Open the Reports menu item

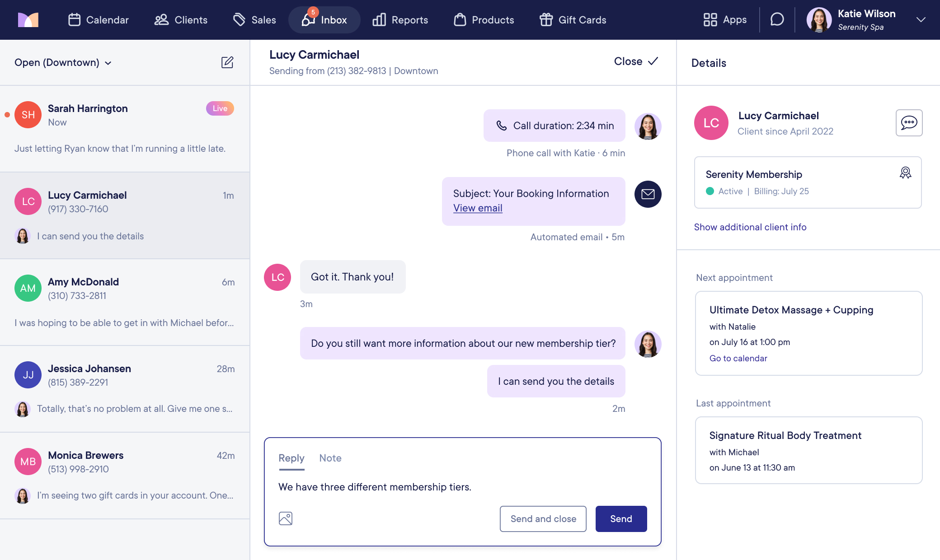400,20
